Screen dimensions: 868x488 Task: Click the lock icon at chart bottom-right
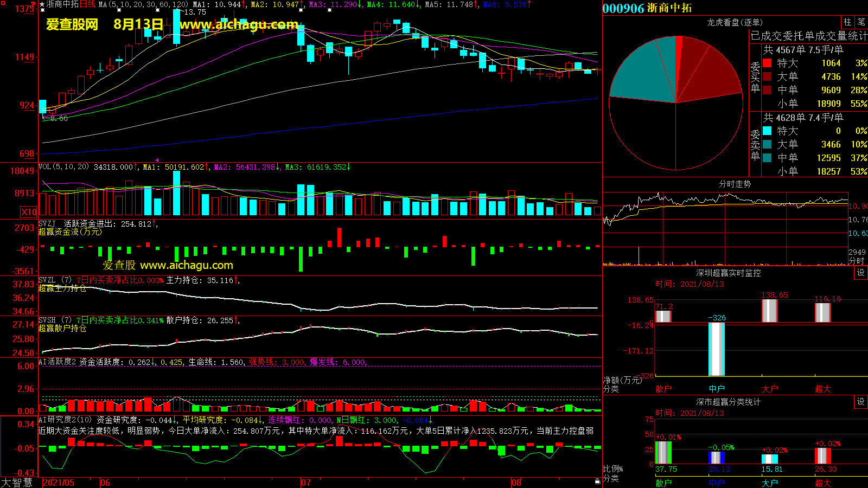point(597,480)
